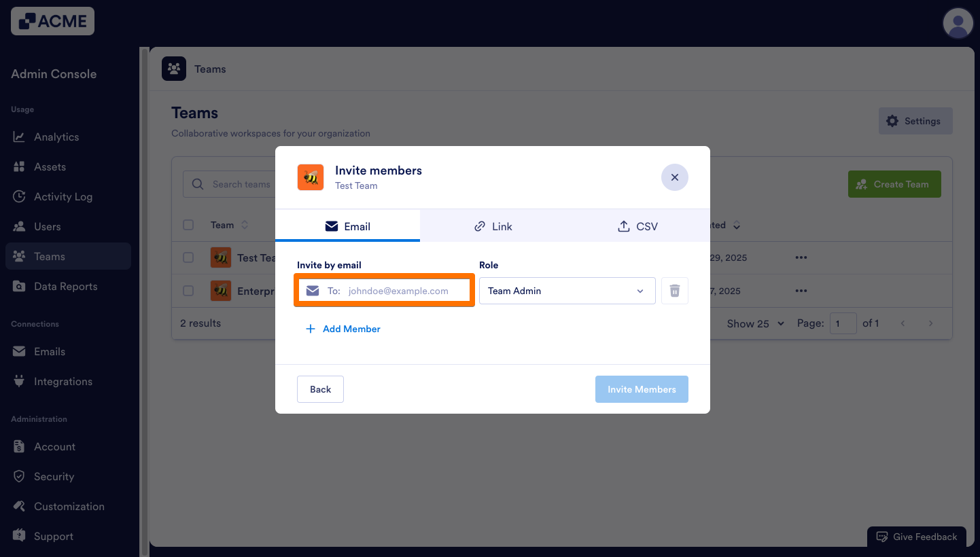The height and width of the screenshot is (557, 980).
Task: Switch to the CSV invite tab
Action: click(x=637, y=226)
